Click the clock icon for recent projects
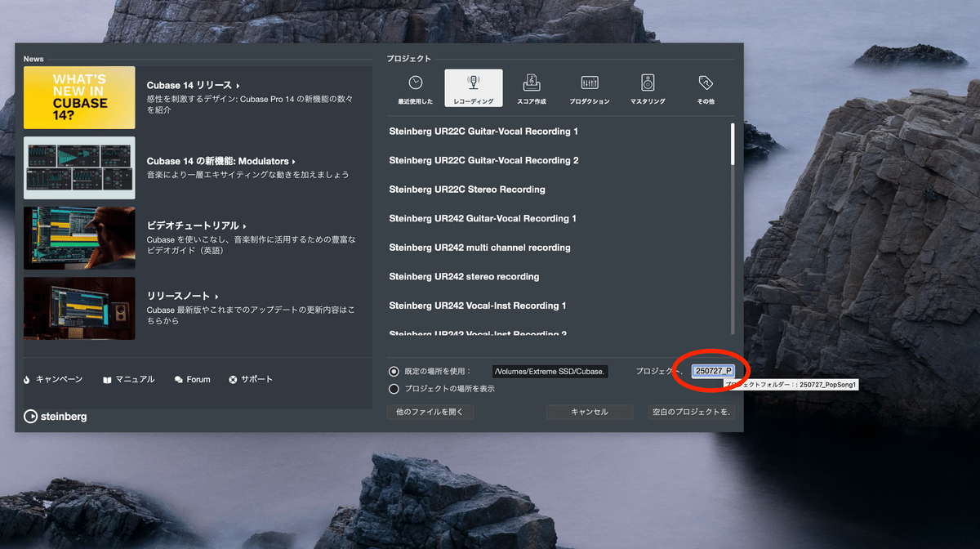Viewport: 980px width, 549px height. click(x=416, y=83)
